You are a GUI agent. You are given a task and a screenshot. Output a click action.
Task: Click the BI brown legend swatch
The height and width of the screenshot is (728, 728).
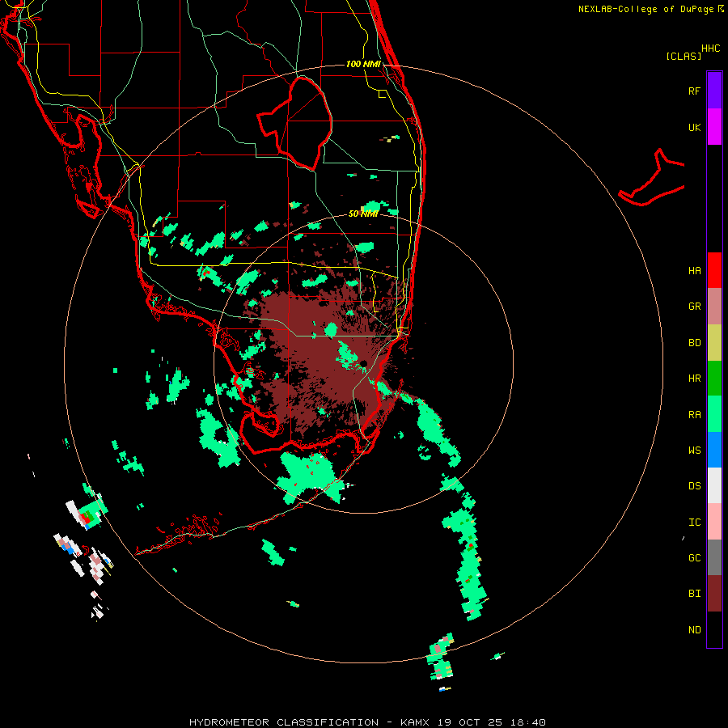714,594
